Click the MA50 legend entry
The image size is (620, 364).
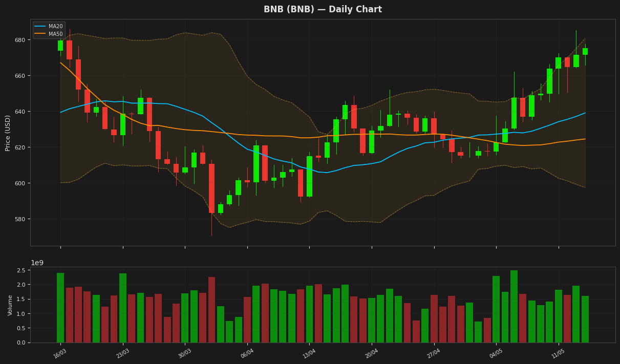tap(48, 34)
